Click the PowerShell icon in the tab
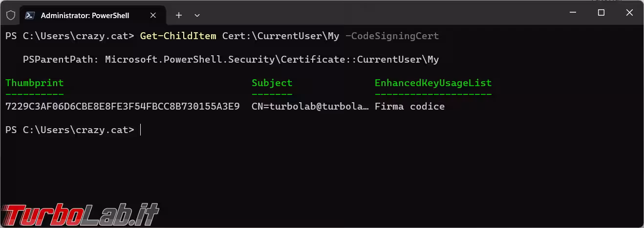The image size is (644, 228). pyautogui.click(x=30, y=15)
